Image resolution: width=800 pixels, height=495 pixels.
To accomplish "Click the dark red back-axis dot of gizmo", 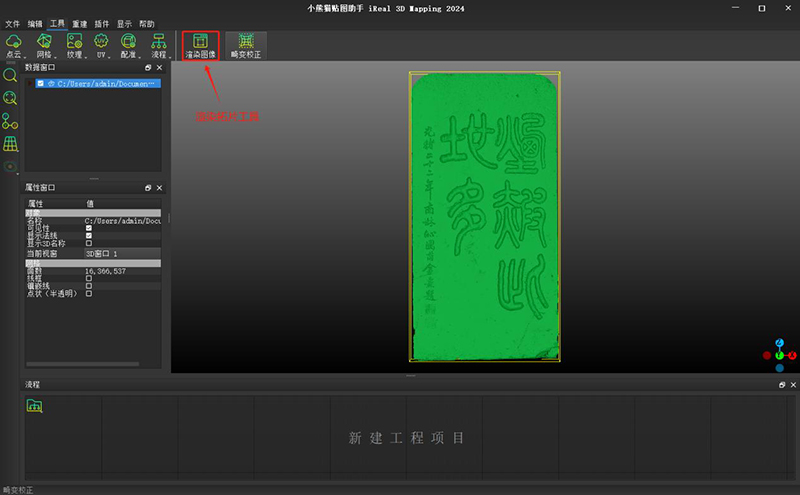I will tap(767, 355).
